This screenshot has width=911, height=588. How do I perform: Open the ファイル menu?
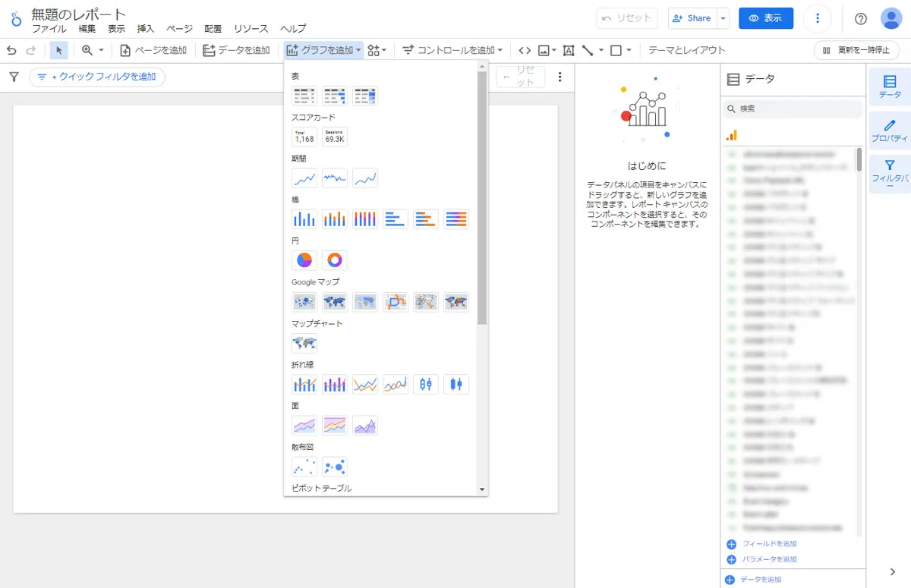click(49, 29)
